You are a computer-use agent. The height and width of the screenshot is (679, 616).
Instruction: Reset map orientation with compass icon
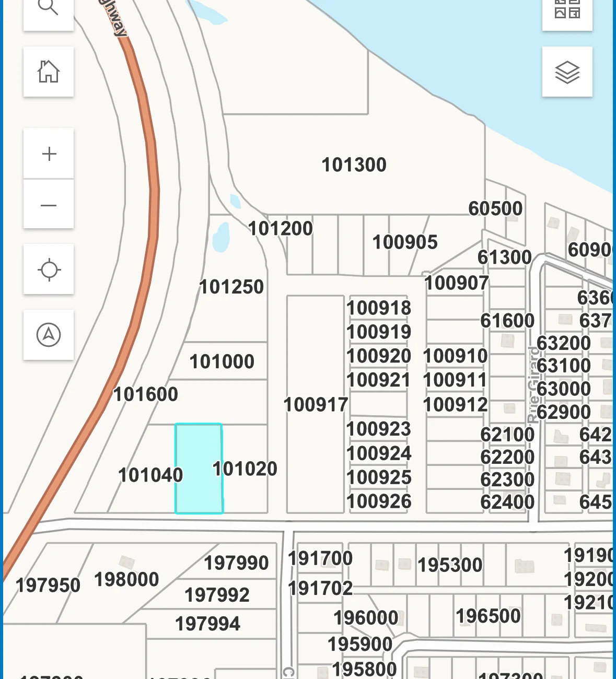click(49, 334)
